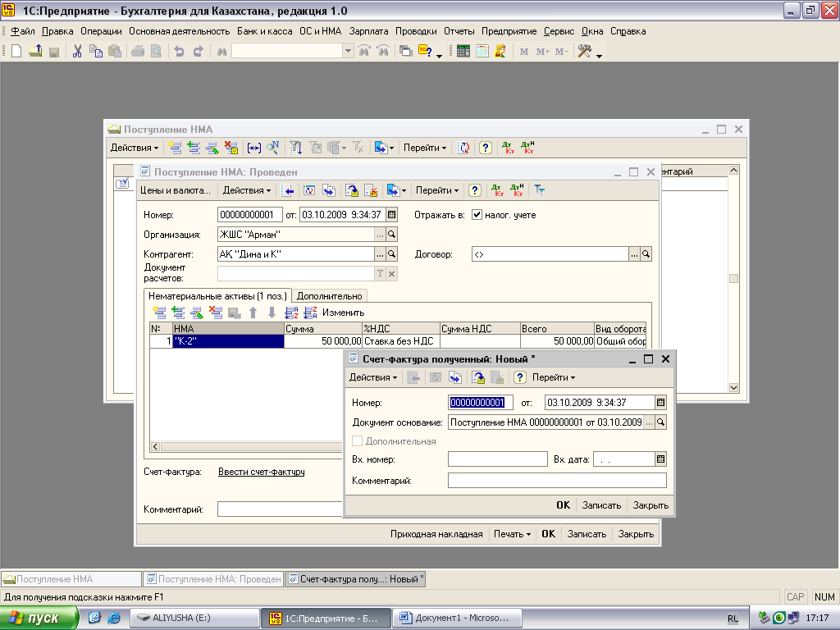
Task: Click the Delete row icon in Нематериальные активы table
Action: pyautogui.click(x=216, y=313)
